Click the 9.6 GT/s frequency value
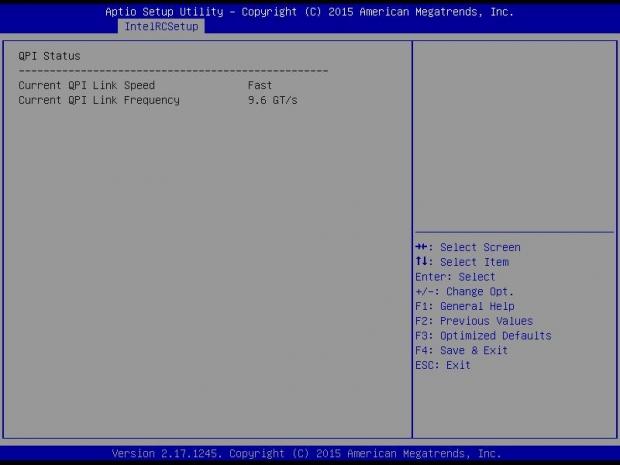Screen dimensions: 620x465 (272, 100)
